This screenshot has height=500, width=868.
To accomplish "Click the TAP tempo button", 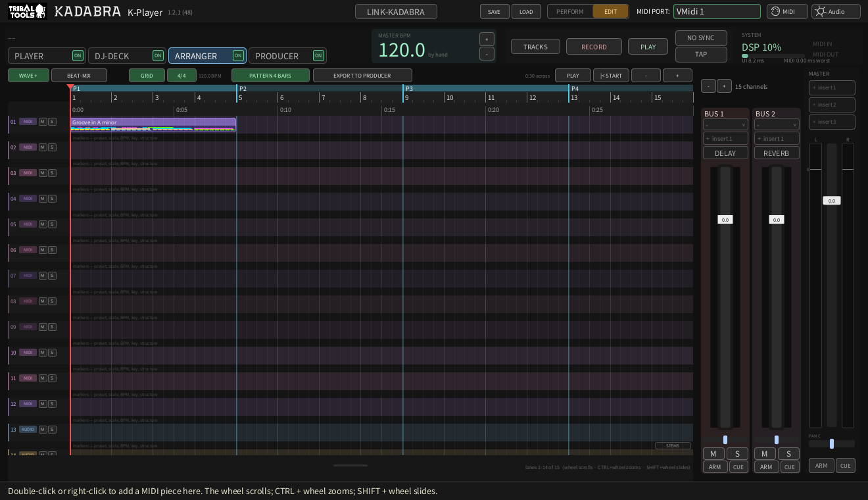I will click(x=701, y=55).
